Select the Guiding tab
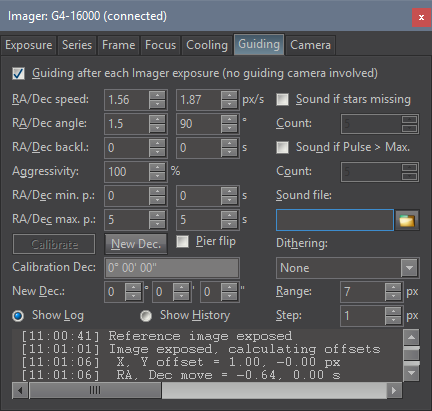This screenshot has height=411, width=432. click(x=259, y=44)
